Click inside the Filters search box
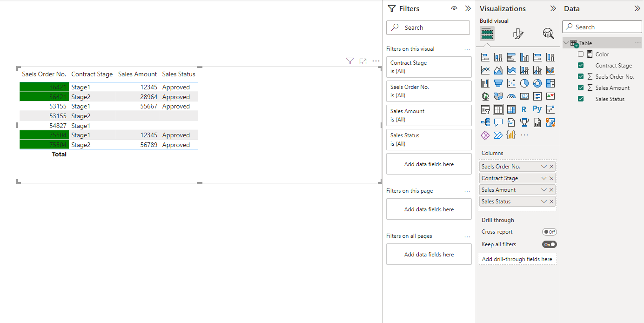This screenshot has width=644, height=323. 428,27
